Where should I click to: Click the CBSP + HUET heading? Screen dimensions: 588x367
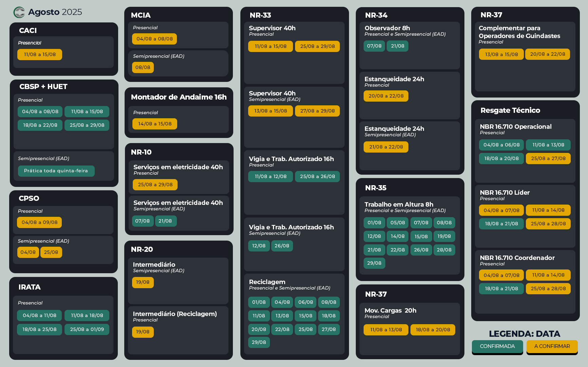(x=43, y=87)
